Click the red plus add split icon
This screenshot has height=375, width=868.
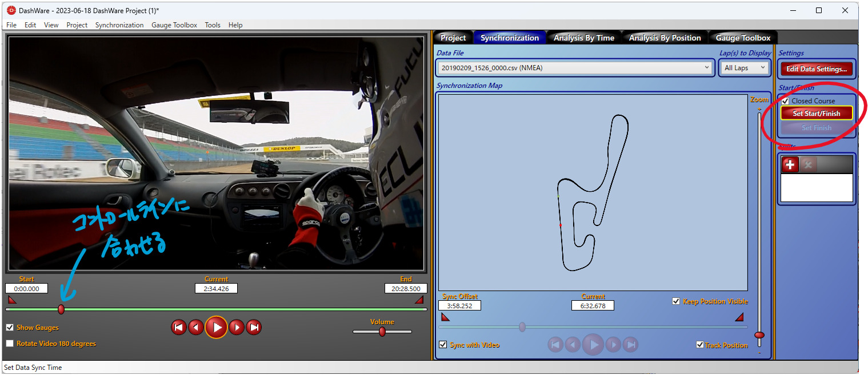790,165
